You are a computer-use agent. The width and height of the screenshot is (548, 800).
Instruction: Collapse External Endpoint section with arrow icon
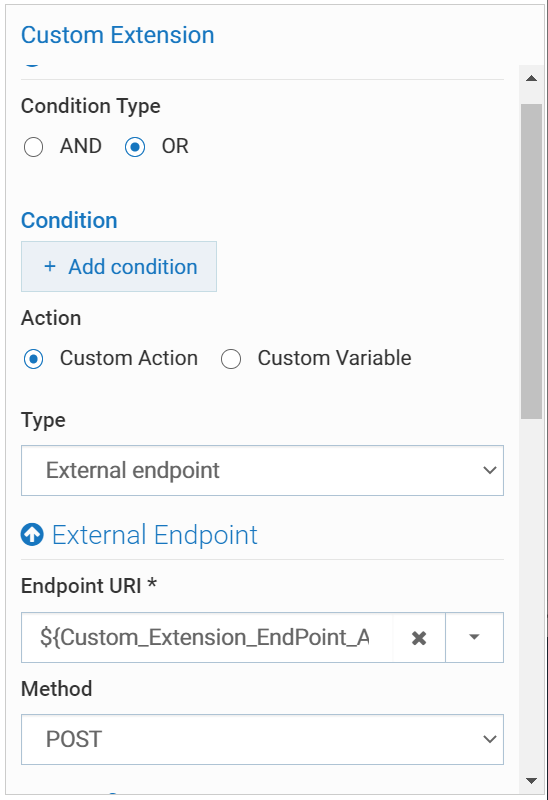[x=32, y=535]
